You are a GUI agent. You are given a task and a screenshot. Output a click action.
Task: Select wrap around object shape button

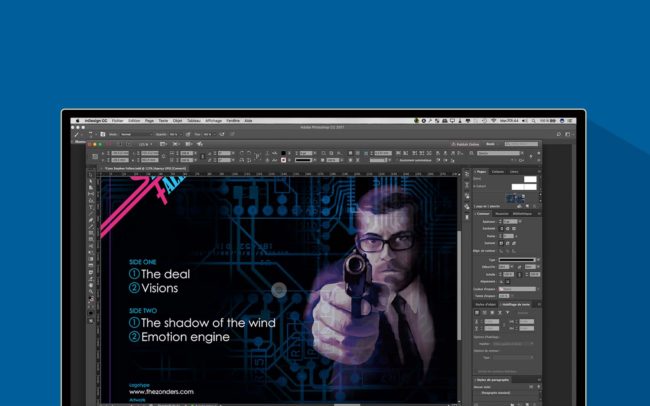492,312
